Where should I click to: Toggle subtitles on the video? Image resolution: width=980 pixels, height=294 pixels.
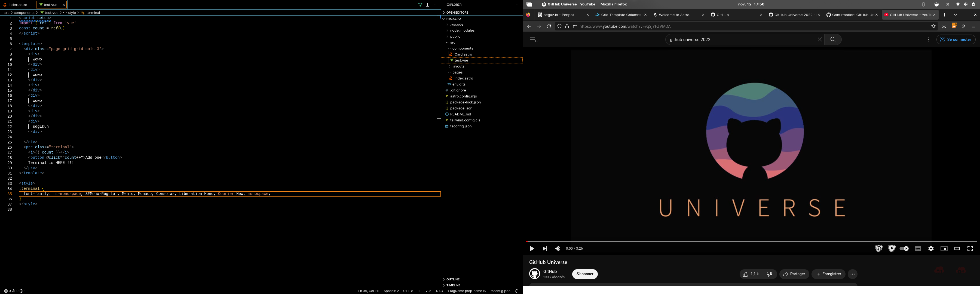click(x=918, y=248)
